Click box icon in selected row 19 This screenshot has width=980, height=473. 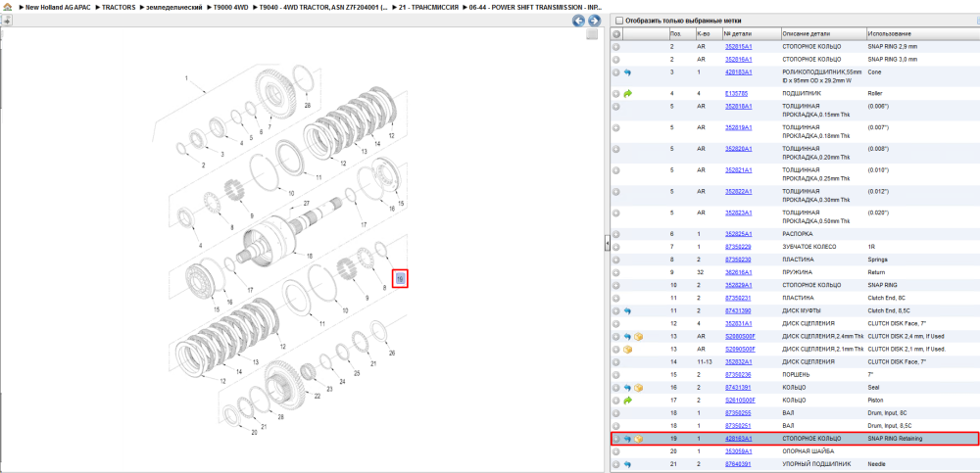639,439
